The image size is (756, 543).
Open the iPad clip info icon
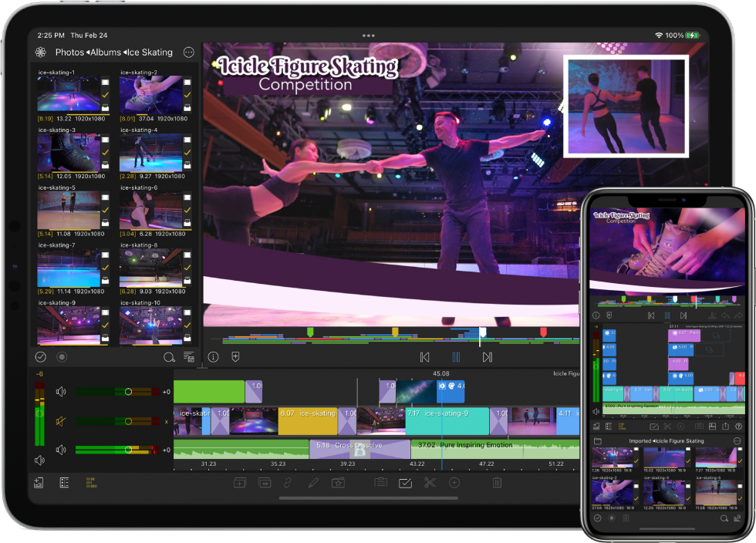coord(214,357)
